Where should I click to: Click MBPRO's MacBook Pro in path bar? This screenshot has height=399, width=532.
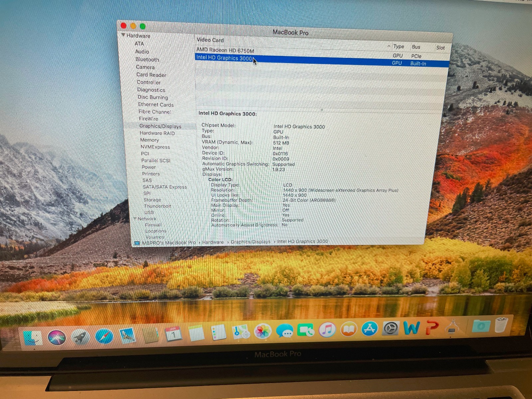(169, 243)
